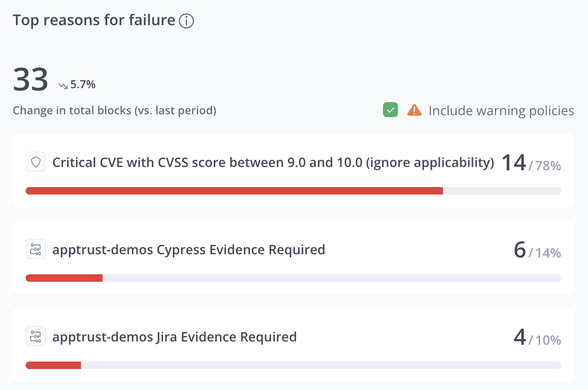588x390 pixels.
Task: Click the Jira Evidence policy icon
Action: click(35, 336)
